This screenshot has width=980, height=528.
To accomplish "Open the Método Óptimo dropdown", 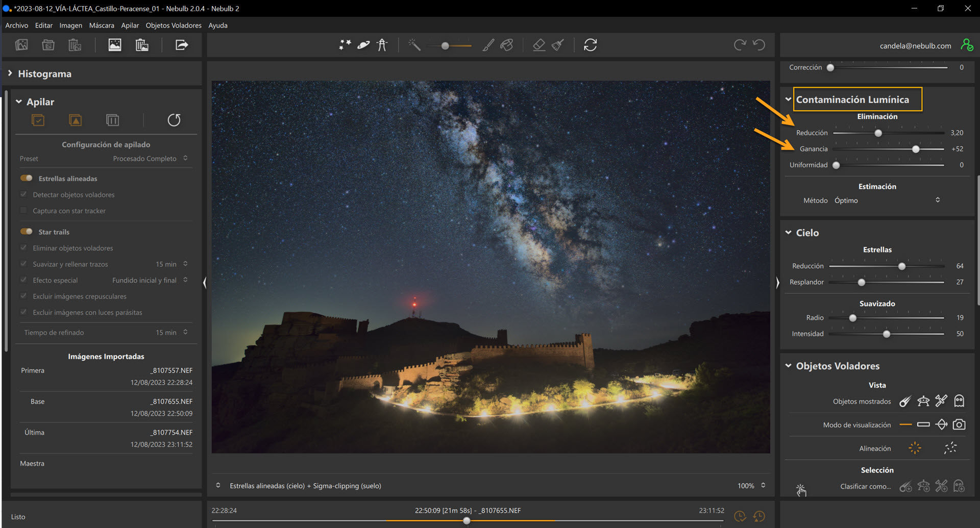I will [x=887, y=200].
